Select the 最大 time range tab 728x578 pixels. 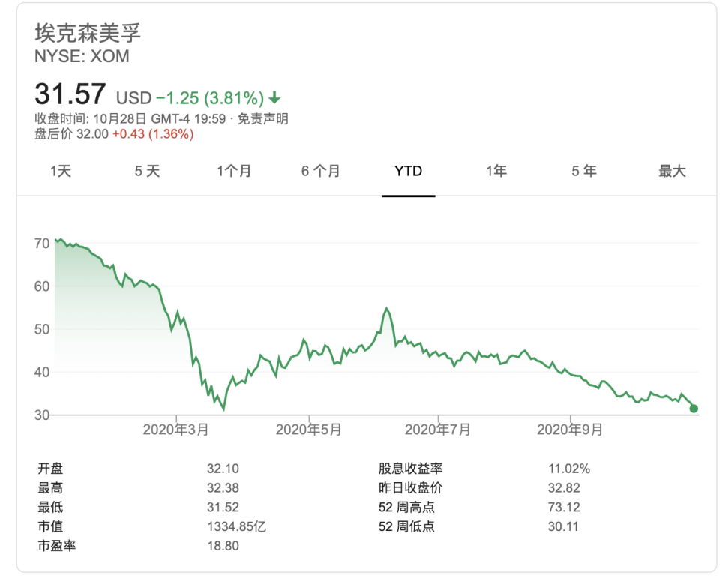point(672,172)
